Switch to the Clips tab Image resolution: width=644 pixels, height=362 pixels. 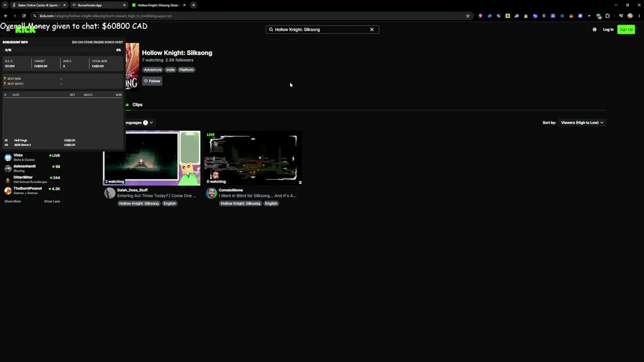pos(137,105)
